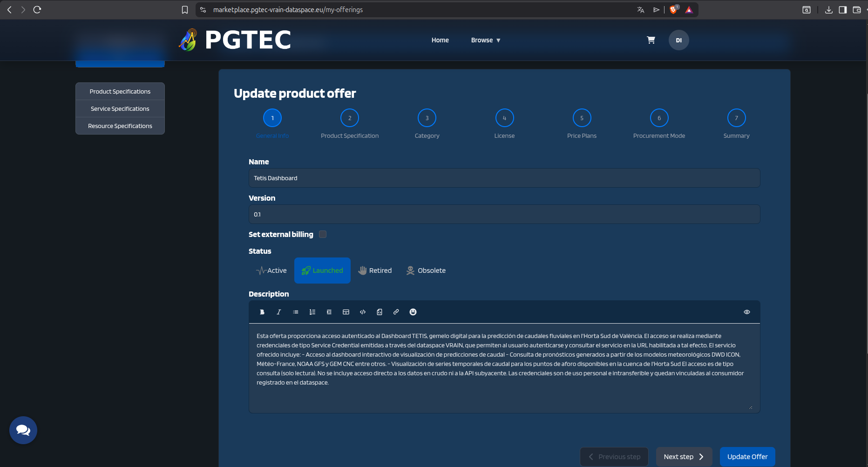Open the shopping cart
This screenshot has height=467, width=868.
(651, 40)
